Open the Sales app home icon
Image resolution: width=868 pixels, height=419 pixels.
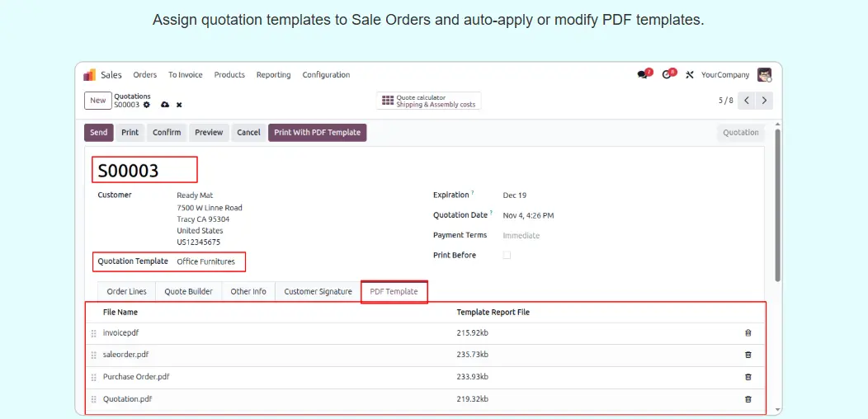pyautogui.click(x=90, y=75)
